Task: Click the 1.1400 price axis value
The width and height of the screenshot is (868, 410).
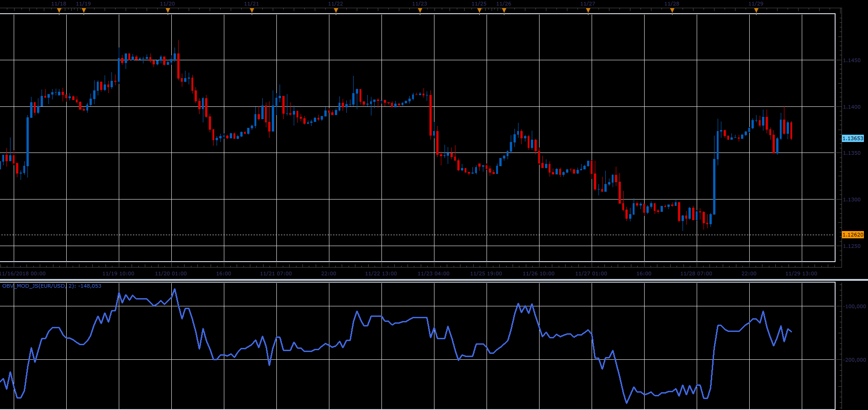Action: click(x=852, y=107)
